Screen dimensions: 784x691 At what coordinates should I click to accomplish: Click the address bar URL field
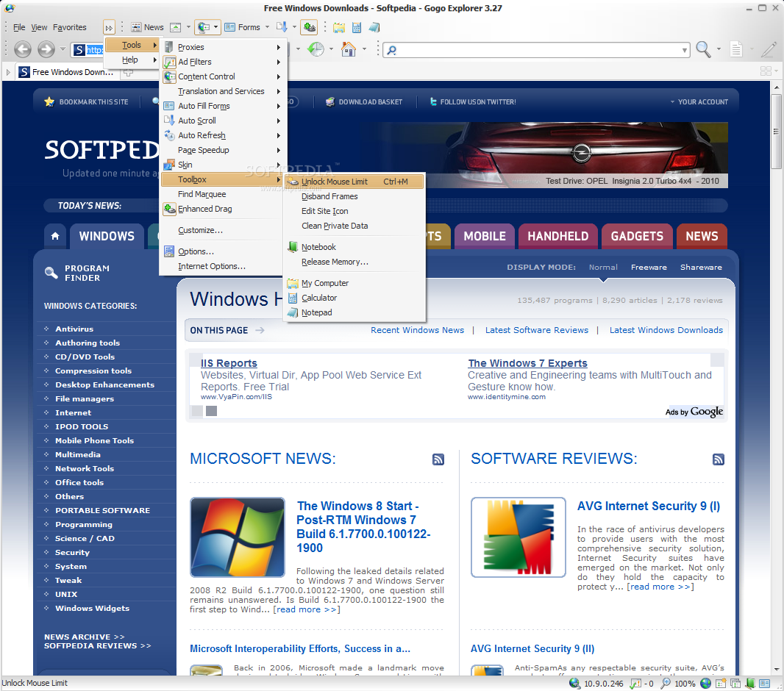click(95, 50)
